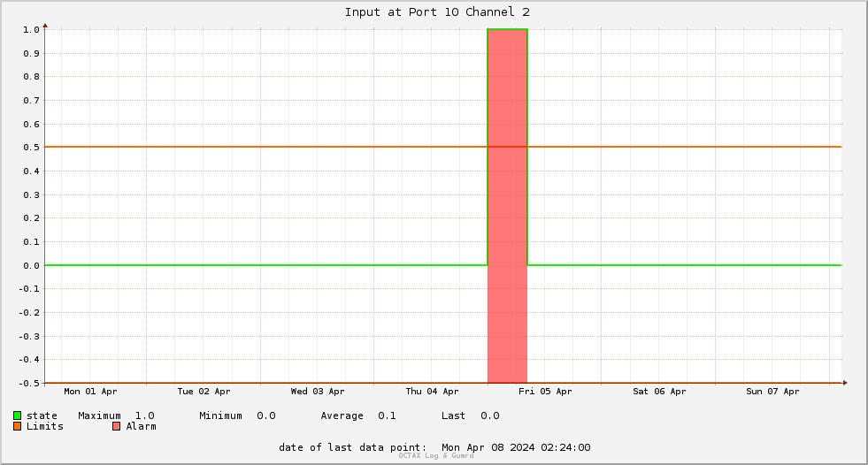Click the timestamp "Mon Apr 08 2024 02:24:00"
The width and height of the screenshot is (868, 465).
point(516,447)
